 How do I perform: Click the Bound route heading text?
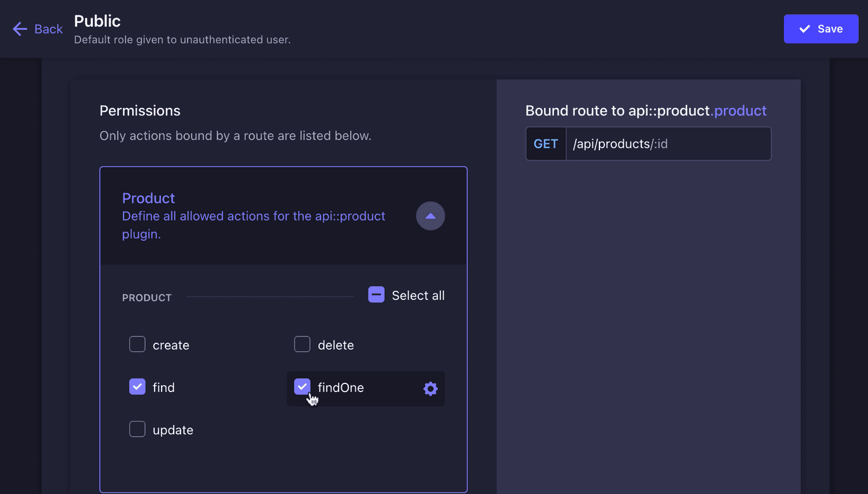[x=646, y=111]
